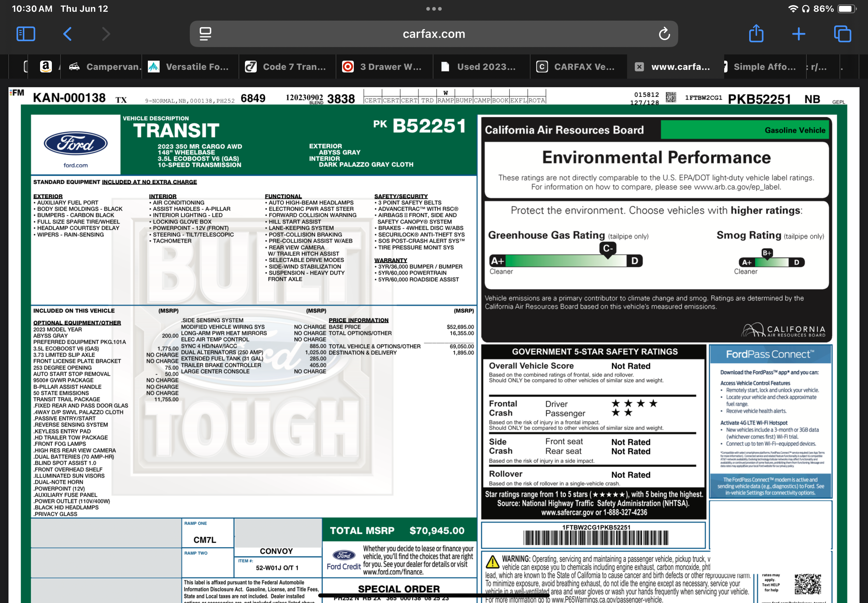868x603 pixels.
Task: Tap the Wi-Fi status icon
Action: click(x=793, y=9)
